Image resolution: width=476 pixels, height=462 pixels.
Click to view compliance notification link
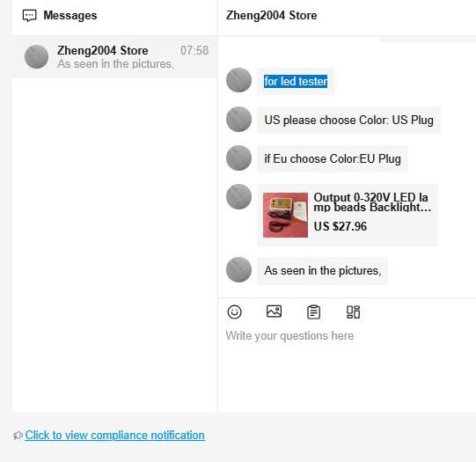coord(114,436)
